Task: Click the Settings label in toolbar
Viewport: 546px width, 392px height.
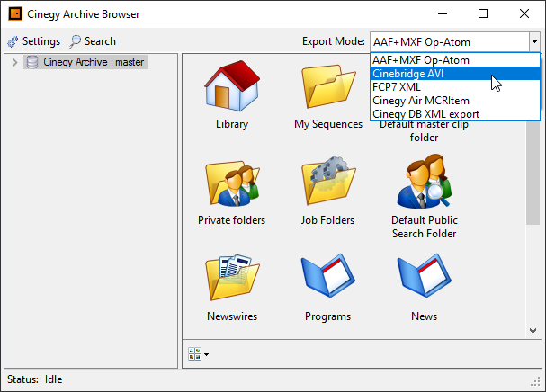Action: point(41,41)
